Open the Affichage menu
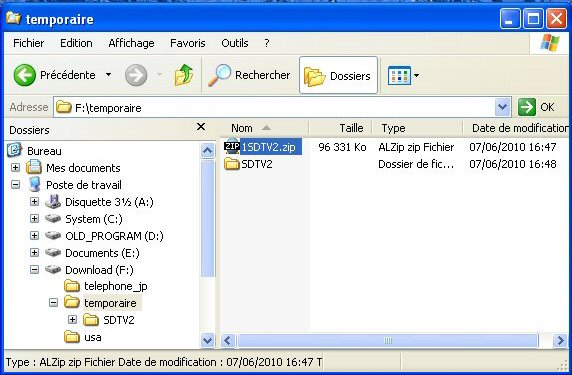The height and width of the screenshot is (375, 572). pyautogui.click(x=131, y=43)
